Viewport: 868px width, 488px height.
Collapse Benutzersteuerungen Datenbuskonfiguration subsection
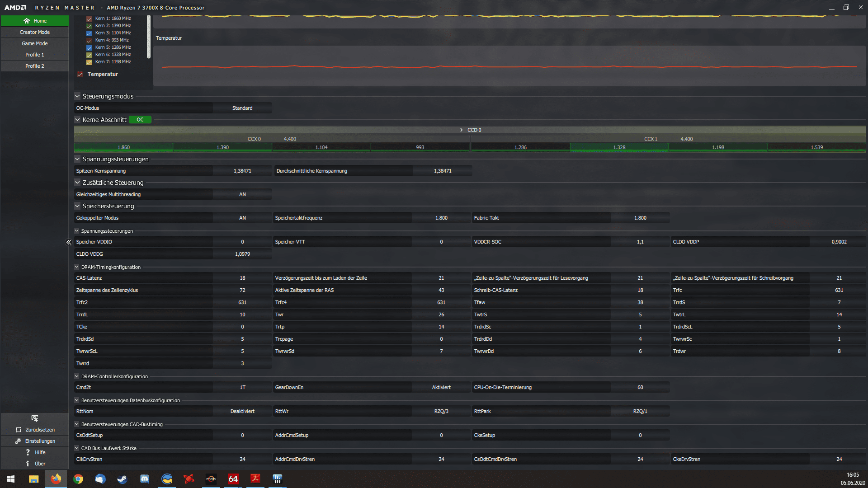[x=77, y=400]
